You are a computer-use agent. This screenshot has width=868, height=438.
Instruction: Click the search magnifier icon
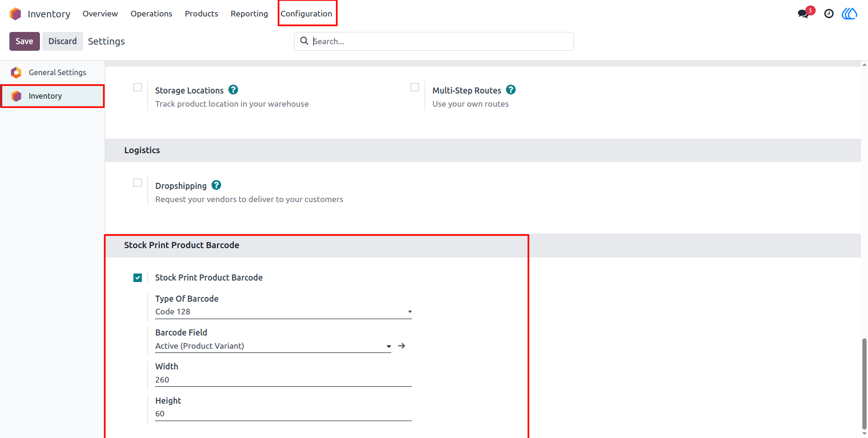[x=304, y=41]
